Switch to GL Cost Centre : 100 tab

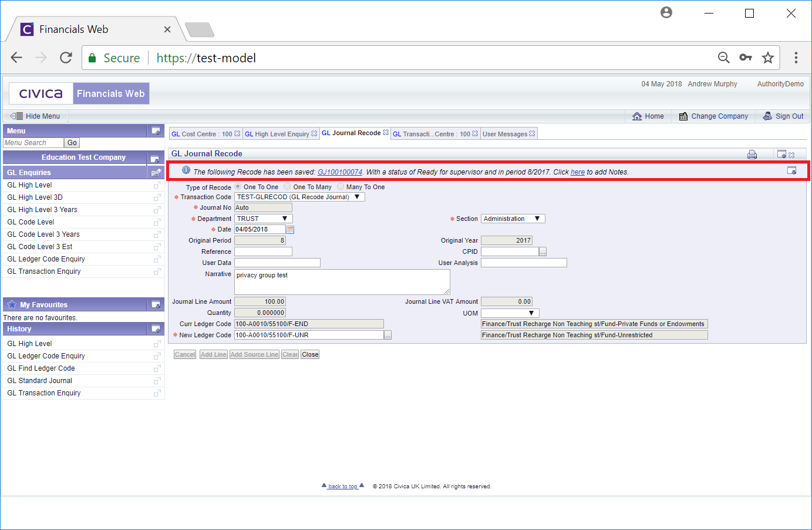[201, 134]
